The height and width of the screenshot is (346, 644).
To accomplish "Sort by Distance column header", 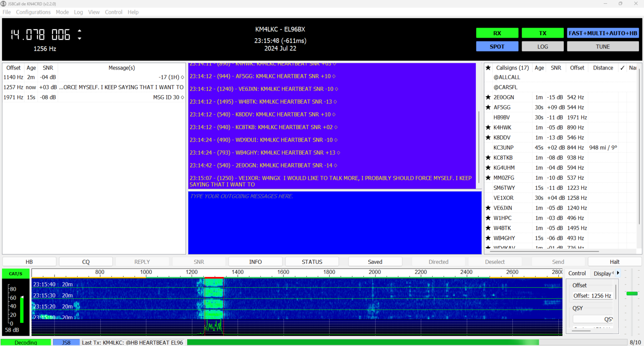I will click(x=603, y=67).
